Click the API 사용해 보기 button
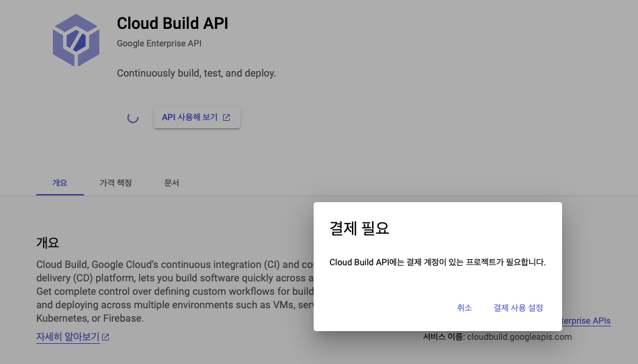The width and height of the screenshot is (638, 364). (197, 118)
